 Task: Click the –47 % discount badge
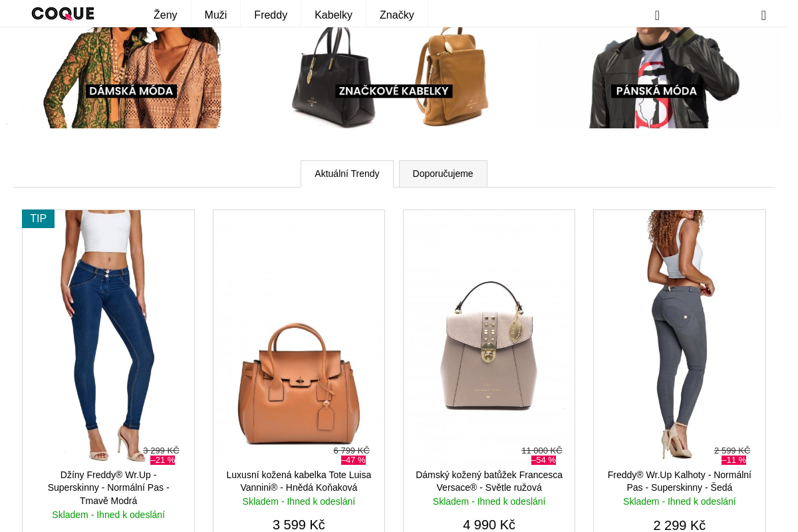[x=353, y=460]
